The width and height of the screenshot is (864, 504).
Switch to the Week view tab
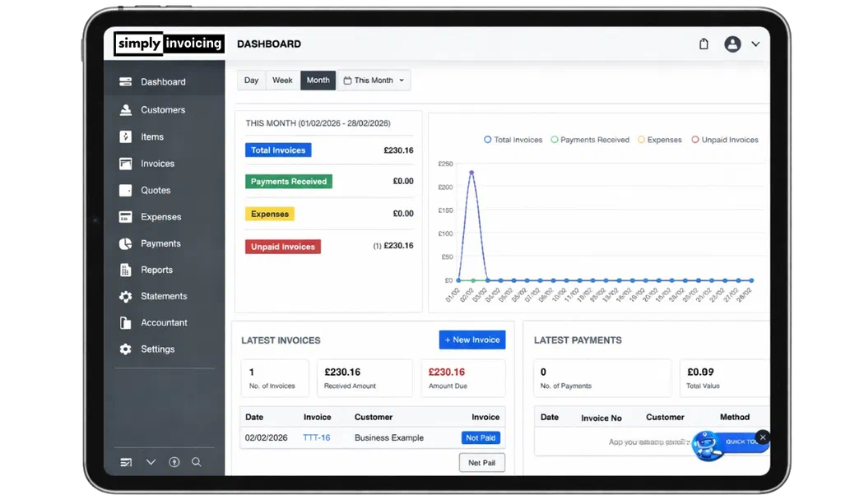coord(282,80)
